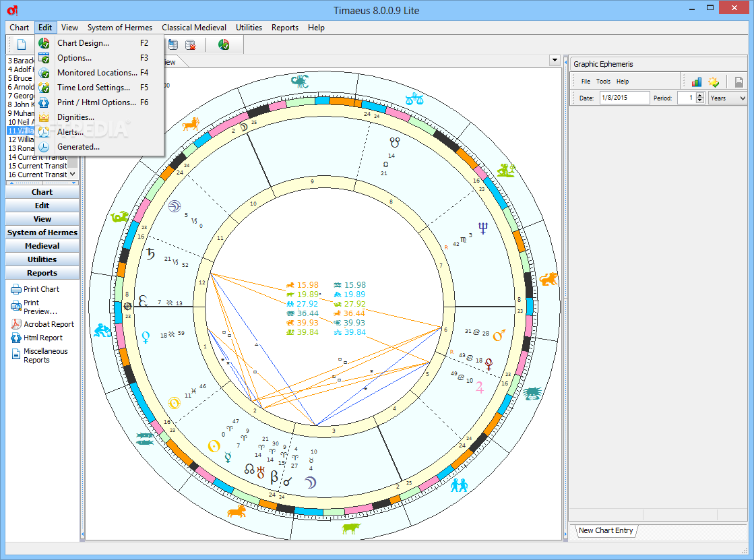Viewport: 754px width, 560px height.
Task: Open the Years period unit dropdown
Action: (743, 98)
